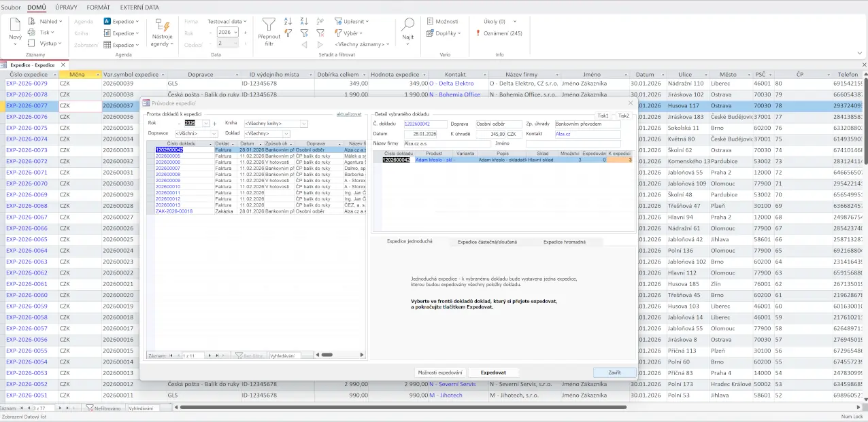Increase the Rok year with plus stepper
This screenshot has width=868, height=422.
[214, 124]
